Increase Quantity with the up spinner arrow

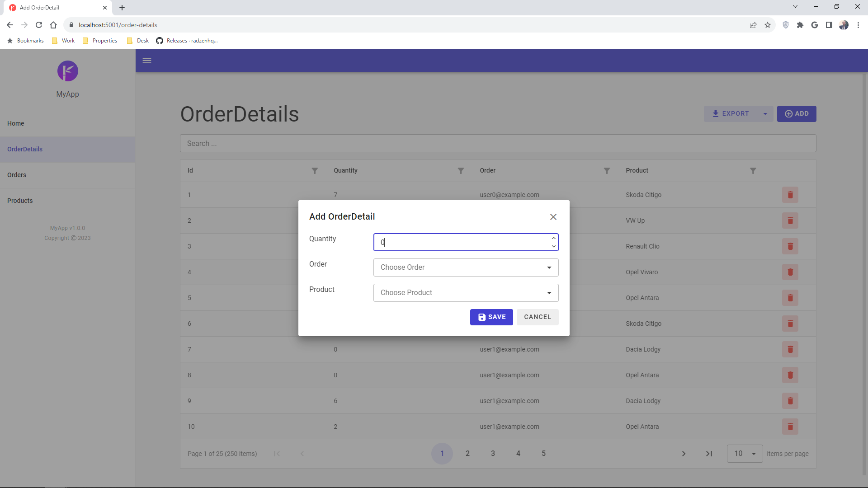click(553, 238)
